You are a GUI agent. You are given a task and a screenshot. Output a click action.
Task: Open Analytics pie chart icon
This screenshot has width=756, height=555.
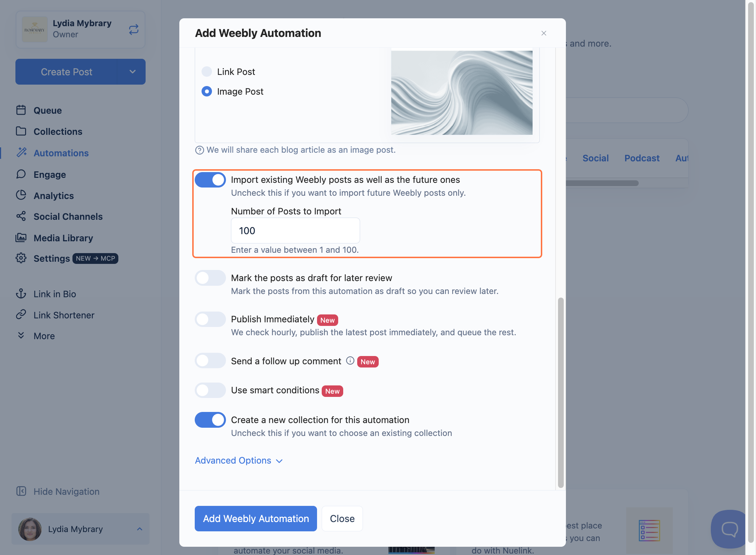pos(21,195)
